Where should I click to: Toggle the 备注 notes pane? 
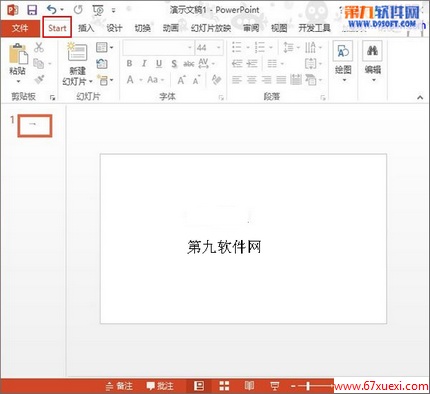pyautogui.click(x=119, y=386)
